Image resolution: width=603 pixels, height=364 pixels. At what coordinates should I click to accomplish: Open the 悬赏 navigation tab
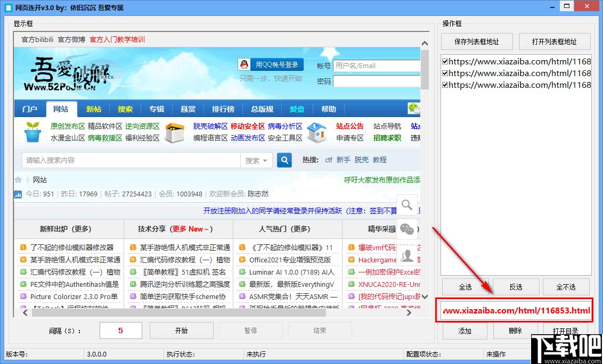click(188, 109)
